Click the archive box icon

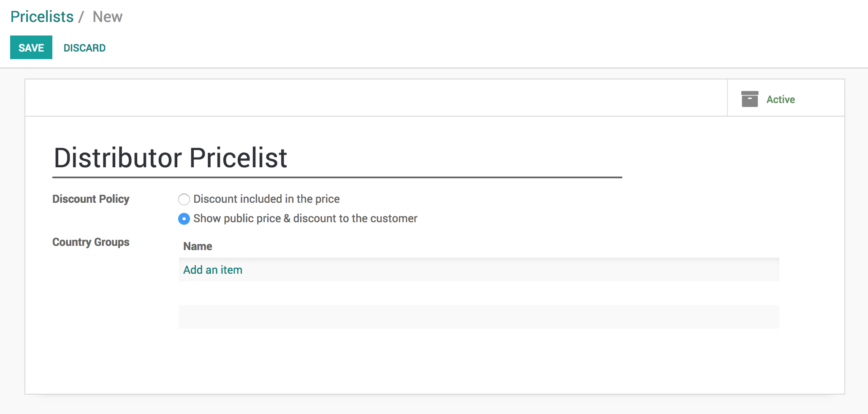click(749, 99)
